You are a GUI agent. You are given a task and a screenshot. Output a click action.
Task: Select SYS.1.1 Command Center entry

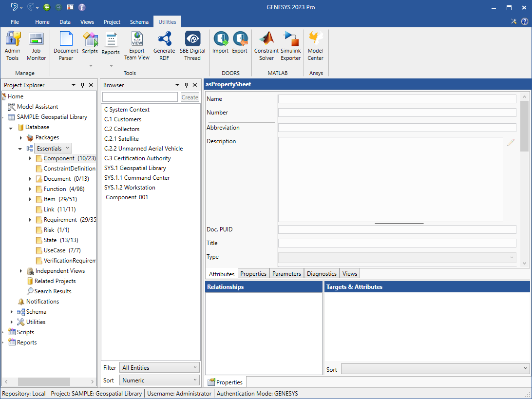tap(137, 178)
